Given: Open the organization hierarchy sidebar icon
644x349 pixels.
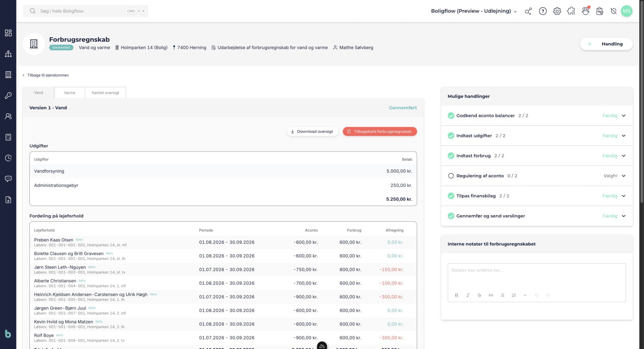Looking at the screenshot, I should click(x=8, y=54).
